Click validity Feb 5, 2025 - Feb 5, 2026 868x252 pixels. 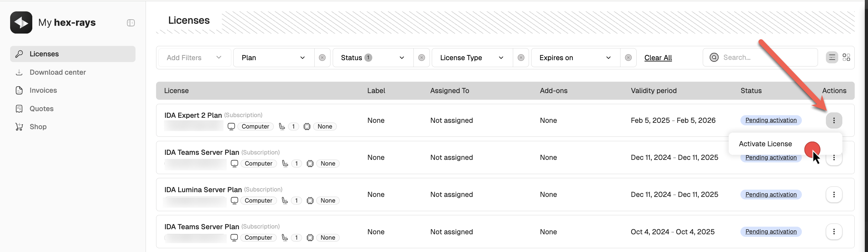tap(673, 120)
